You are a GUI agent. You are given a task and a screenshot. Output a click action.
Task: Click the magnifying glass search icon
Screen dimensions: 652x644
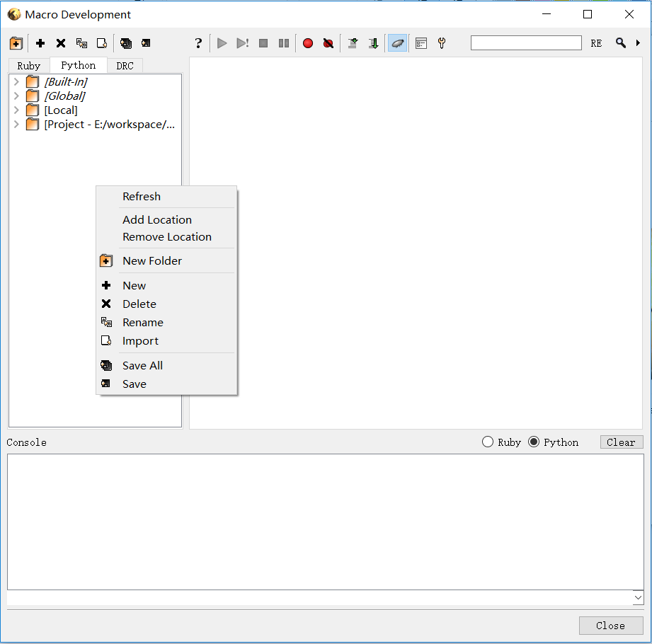coord(620,43)
